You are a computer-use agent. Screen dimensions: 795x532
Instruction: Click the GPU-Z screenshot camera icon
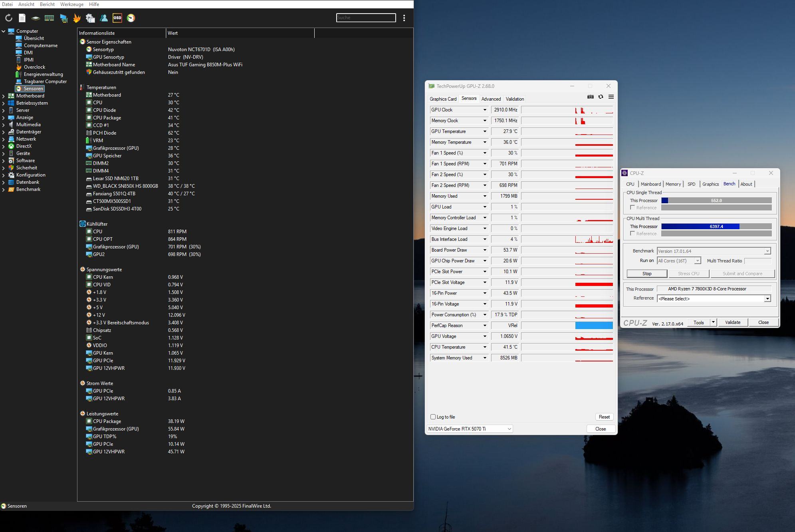pos(590,97)
